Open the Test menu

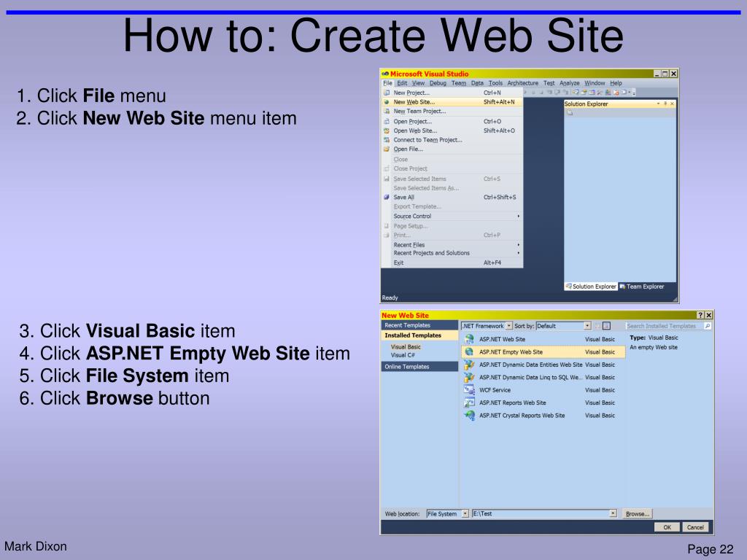pos(549,83)
